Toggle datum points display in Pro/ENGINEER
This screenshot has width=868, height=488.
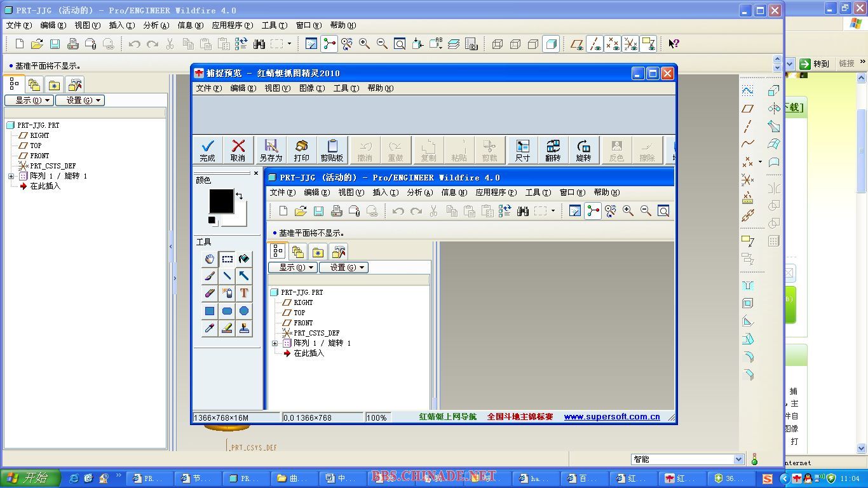(x=613, y=44)
